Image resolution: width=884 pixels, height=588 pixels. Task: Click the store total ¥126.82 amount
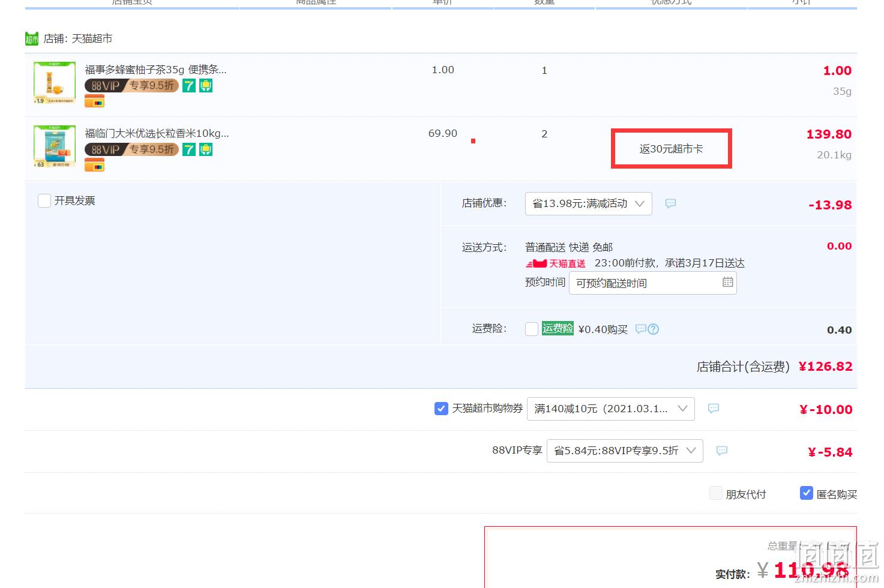826,367
